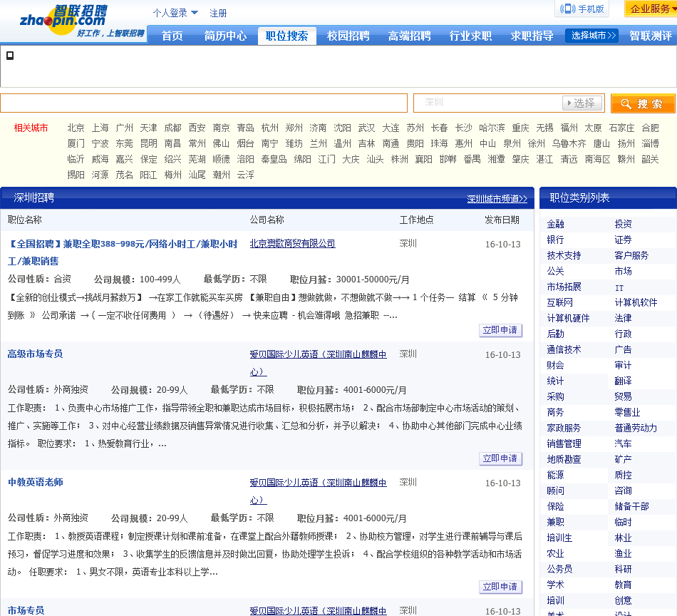
Task: Open the 高端招聘 tab
Action: pyautogui.click(x=409, y=36)
